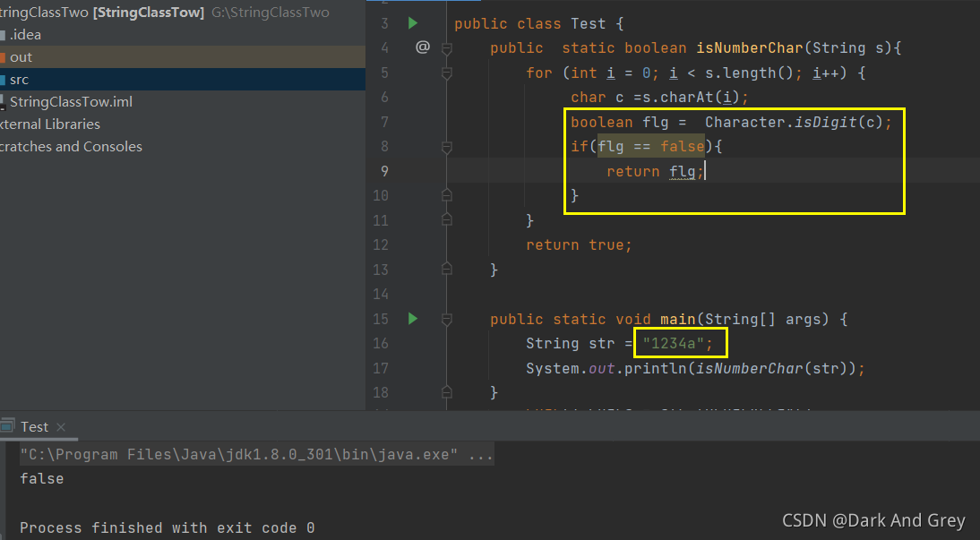Select the out folder in project tree
Screen dimensions: 980x540
coord(183,57)
